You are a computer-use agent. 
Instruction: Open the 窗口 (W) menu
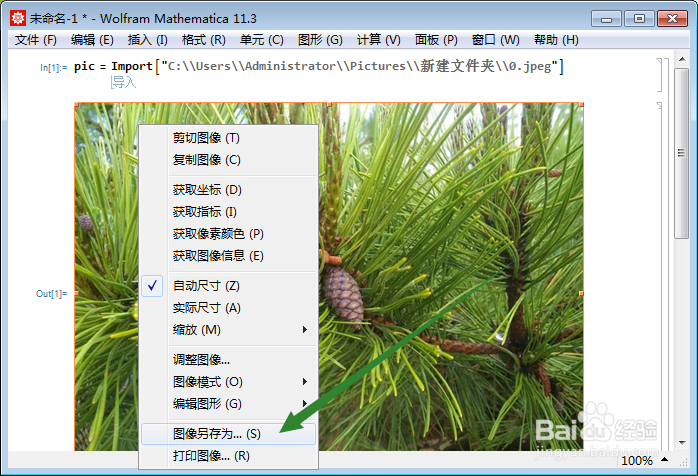click(x=495, y=40)
